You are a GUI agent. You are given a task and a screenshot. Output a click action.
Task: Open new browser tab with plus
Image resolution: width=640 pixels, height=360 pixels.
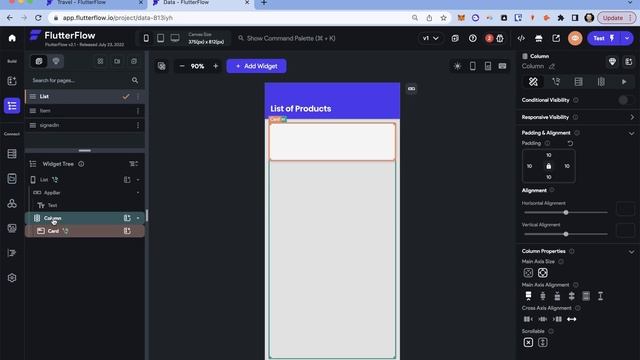tap(264, 3)
